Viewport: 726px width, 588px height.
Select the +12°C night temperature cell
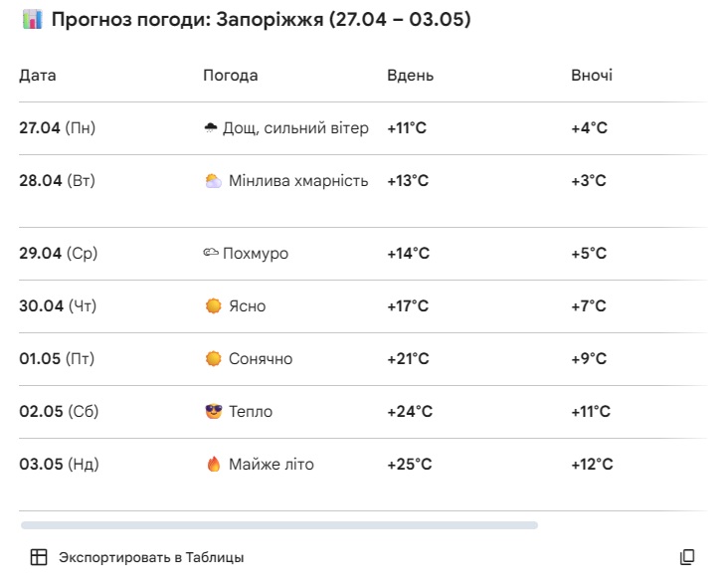592,465
